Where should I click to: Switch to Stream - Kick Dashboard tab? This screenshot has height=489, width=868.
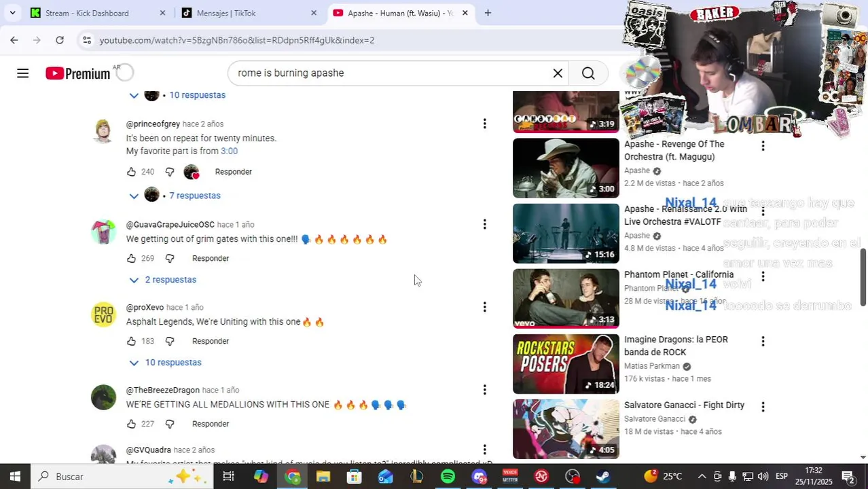[86, 13]
